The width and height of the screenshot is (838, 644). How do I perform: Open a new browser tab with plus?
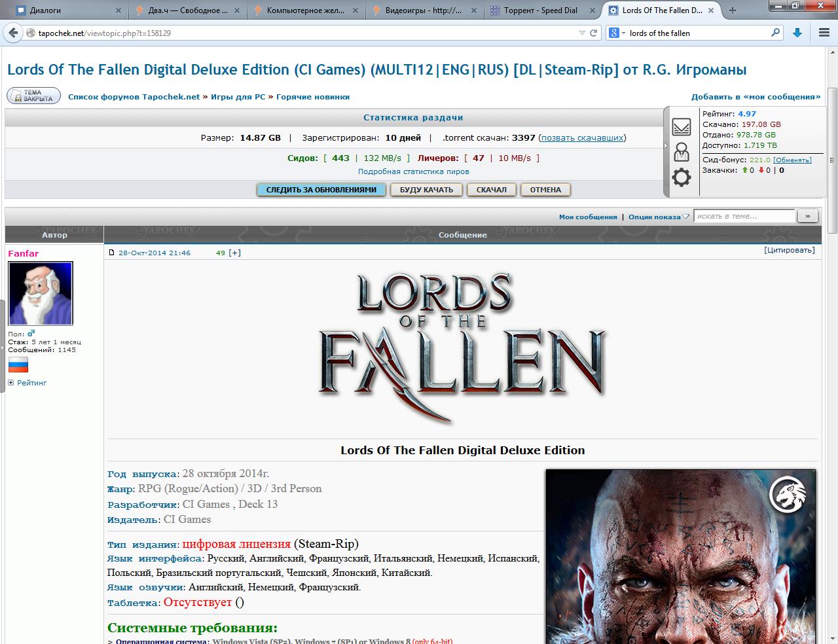[x=733, y=10]
